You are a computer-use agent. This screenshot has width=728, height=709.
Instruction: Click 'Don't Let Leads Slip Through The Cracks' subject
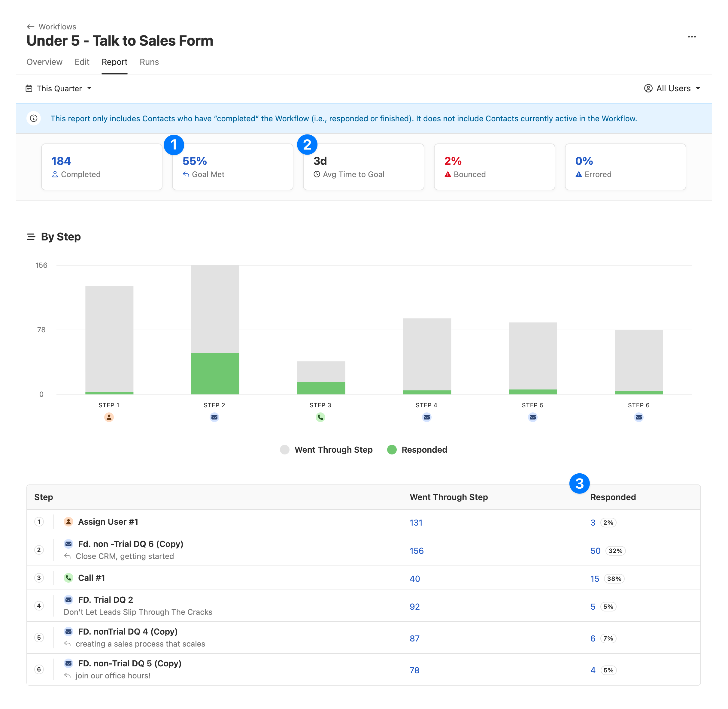(x=138, y=612)
